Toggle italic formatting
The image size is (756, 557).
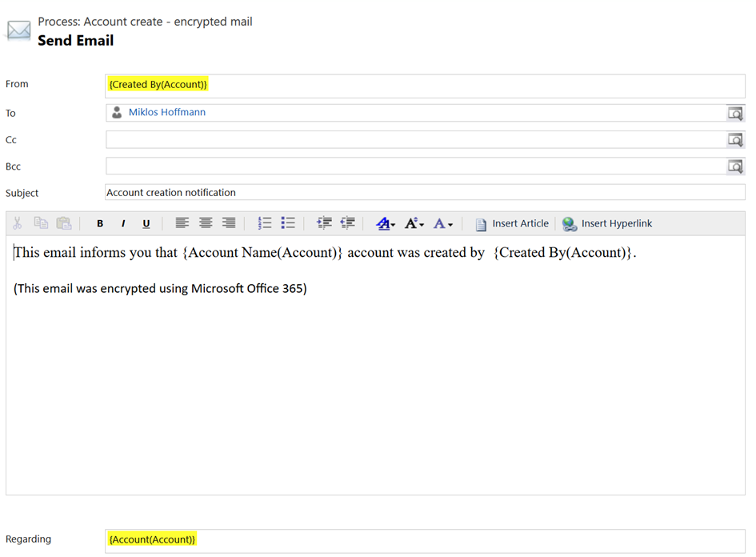pos(122,223)
